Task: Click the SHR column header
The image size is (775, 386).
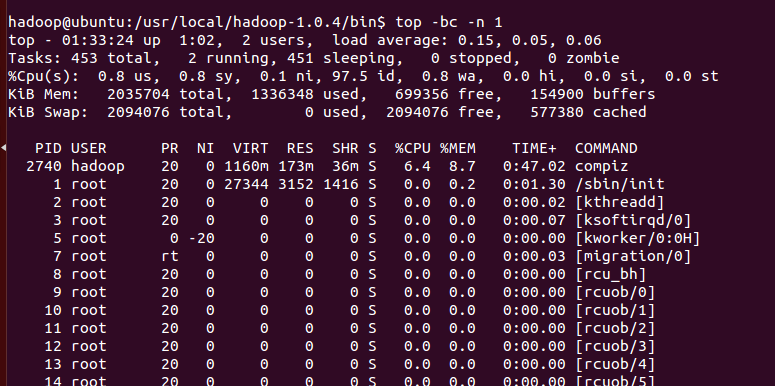Action: (x=345, y=148)
